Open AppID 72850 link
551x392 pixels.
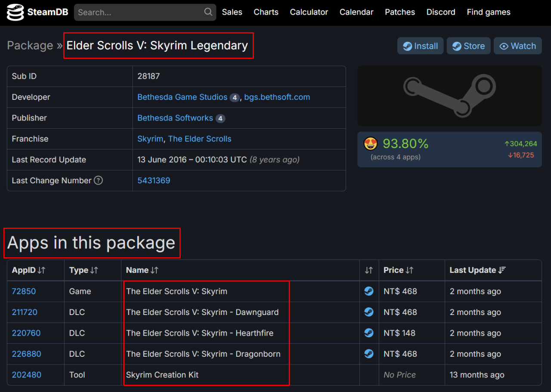[x=24, y=291]
